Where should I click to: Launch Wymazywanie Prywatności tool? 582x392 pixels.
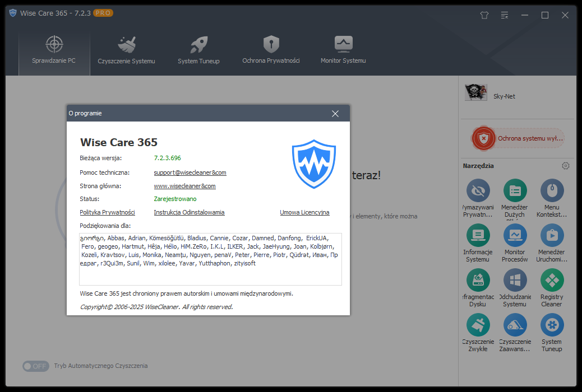point(478,198)
